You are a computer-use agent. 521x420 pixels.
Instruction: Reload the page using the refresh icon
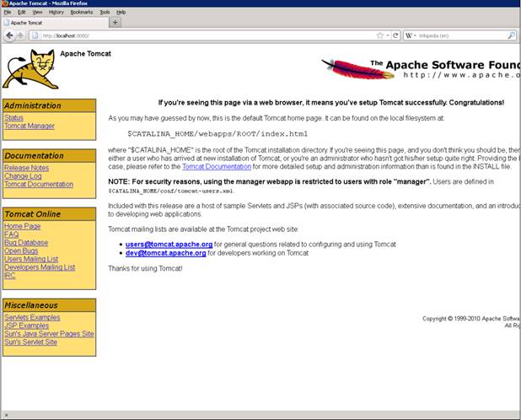pyautogui.click(x=393, y=35)
